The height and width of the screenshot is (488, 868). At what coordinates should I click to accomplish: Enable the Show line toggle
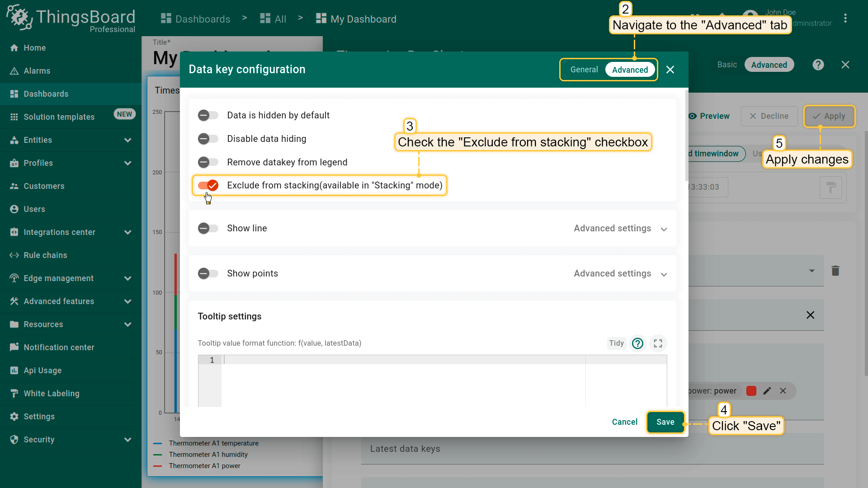coord(208,228)
